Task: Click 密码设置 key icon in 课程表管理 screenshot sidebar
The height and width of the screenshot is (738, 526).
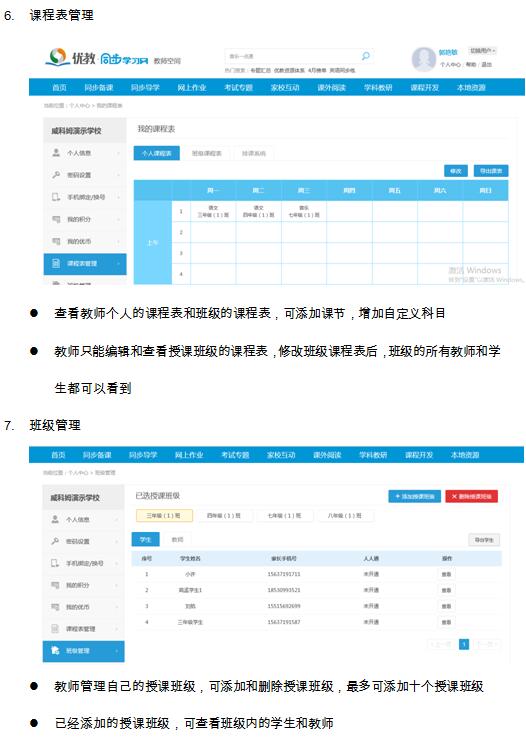Action: tap(56, 175)
